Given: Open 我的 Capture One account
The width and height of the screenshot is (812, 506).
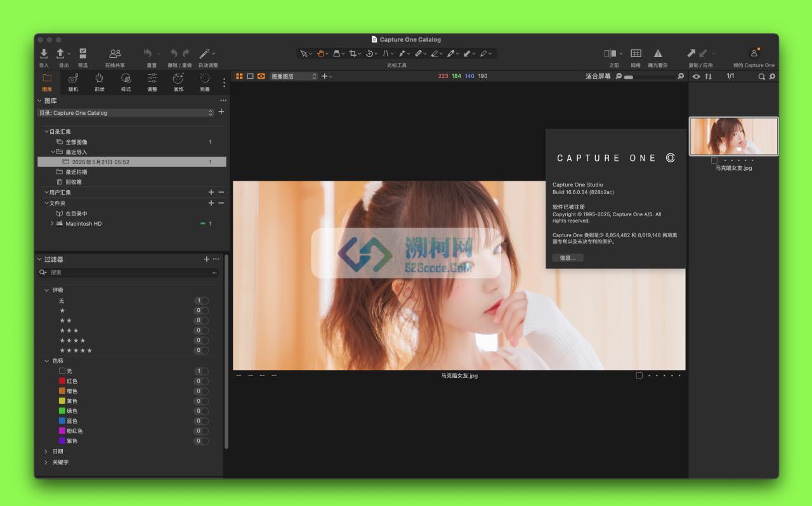Looking at the screenshot, I should pyautogui.click(x=754, y=54).
